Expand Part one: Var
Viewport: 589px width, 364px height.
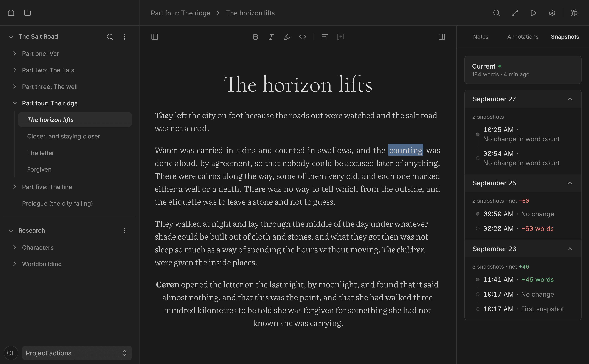[15, 53]
